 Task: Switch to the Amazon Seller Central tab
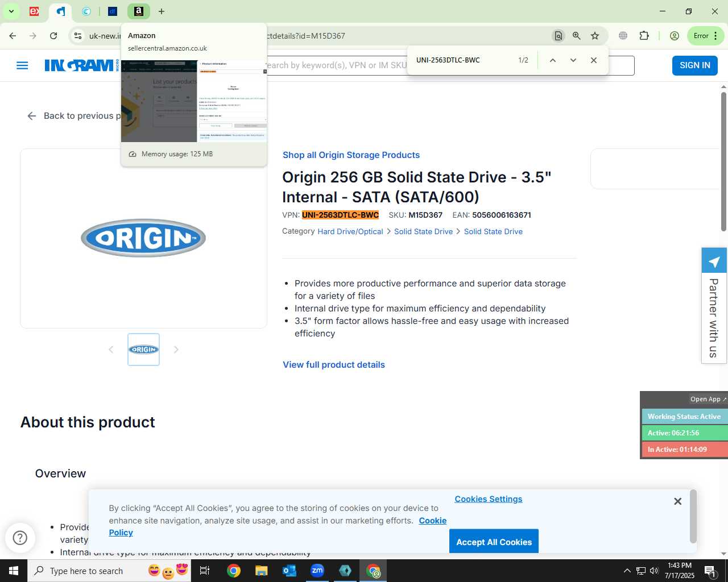click(138, 11)
